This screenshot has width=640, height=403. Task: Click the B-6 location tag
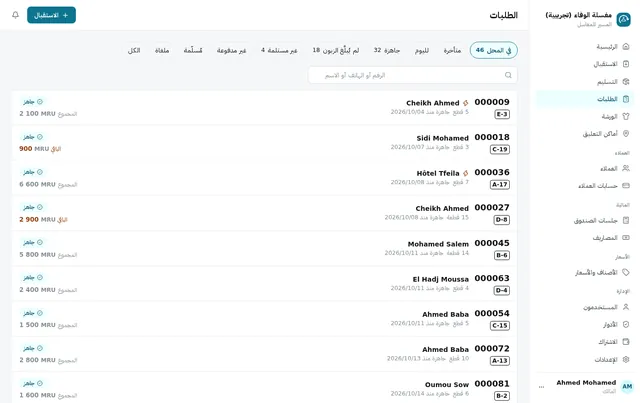pos(501,255)
